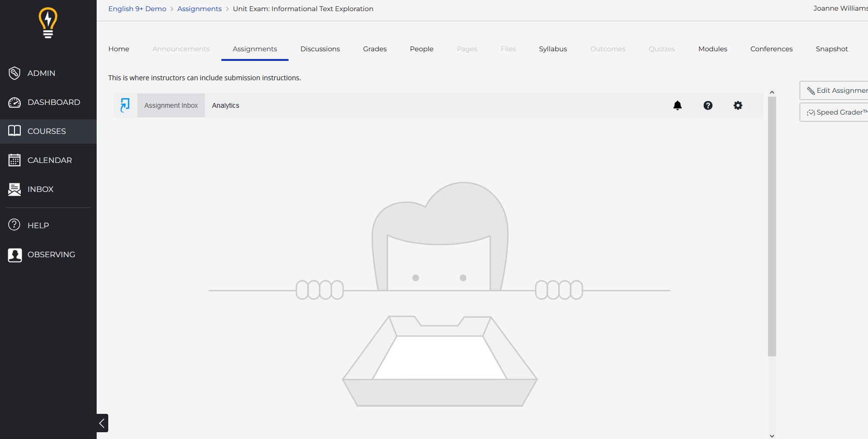Click the scrollbar up arrow
The image size is (868, 439).
pos(772,92)
